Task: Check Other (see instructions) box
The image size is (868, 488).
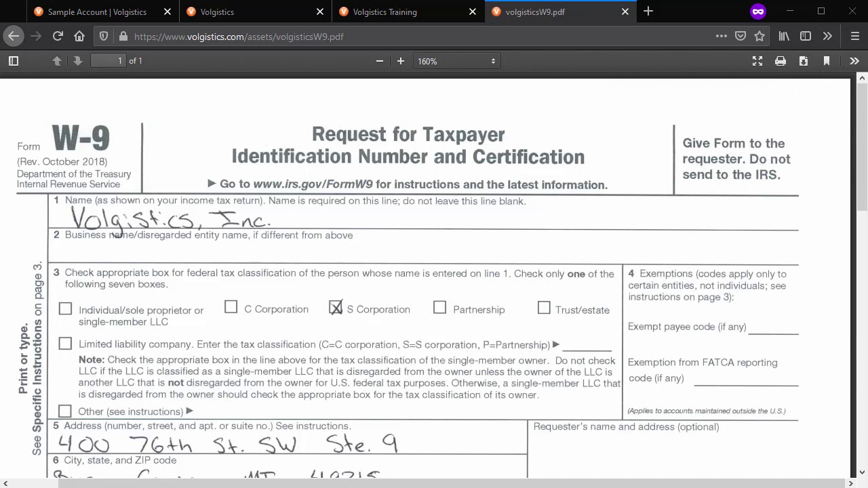Action: tap(65, 411)
